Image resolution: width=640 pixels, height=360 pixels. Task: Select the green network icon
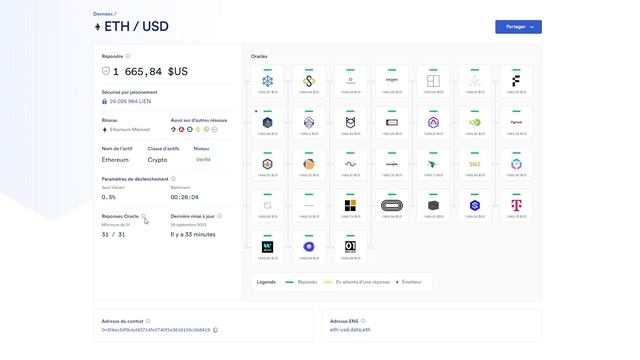206,129
